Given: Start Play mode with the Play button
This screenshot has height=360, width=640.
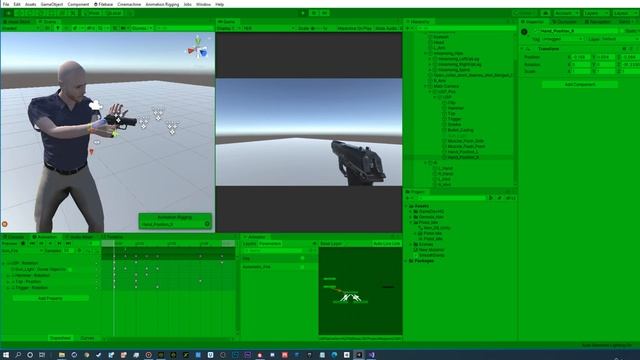Looking at the screenshot, I should 303,13.
